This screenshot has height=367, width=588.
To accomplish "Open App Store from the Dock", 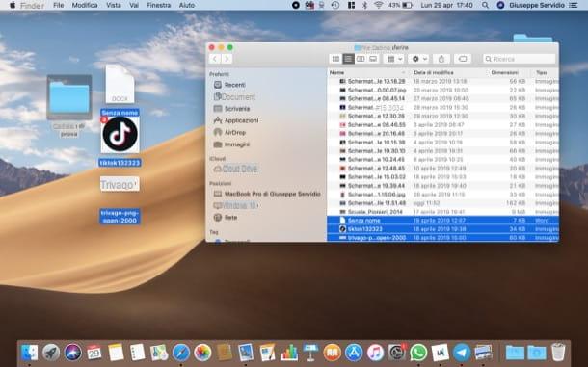I will click(354, 353).
